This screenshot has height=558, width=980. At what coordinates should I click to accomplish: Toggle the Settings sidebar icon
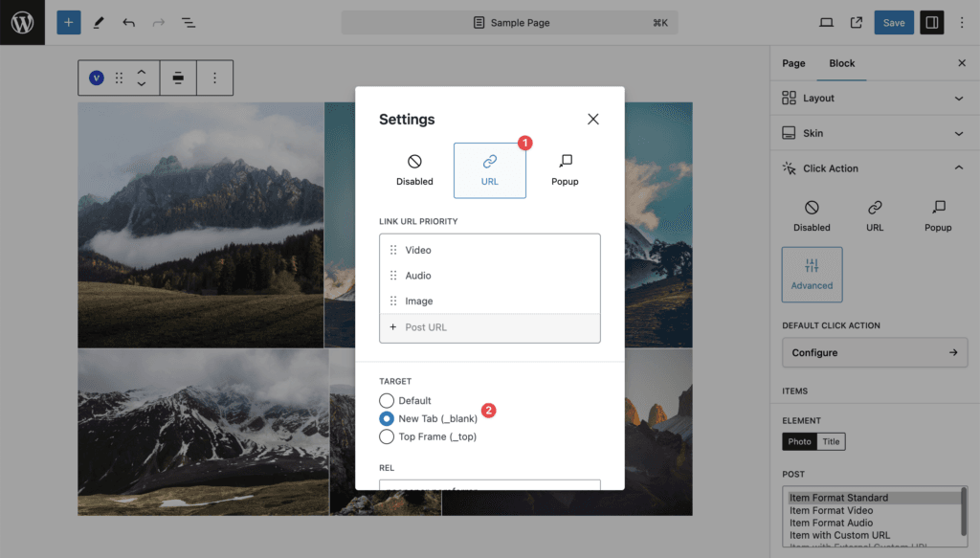(x=931, y=23)
